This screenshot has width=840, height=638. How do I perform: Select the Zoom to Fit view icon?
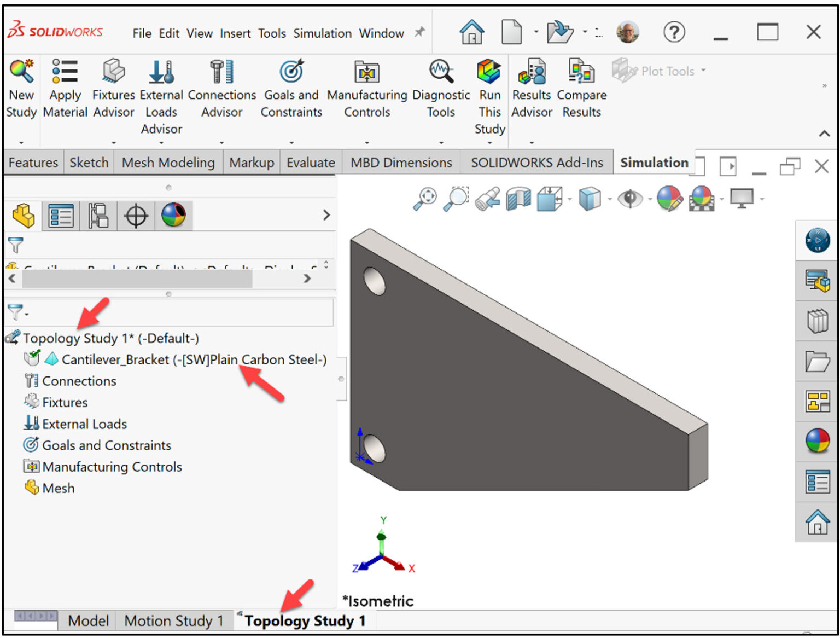click(x=427, y=199)
